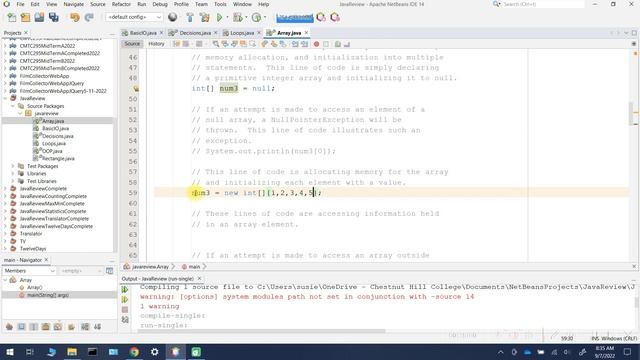The width and height of the screenshot is (640, 360).
Task: Toggle Fully Qualified Names in Navigator
Action: (71, 327)
